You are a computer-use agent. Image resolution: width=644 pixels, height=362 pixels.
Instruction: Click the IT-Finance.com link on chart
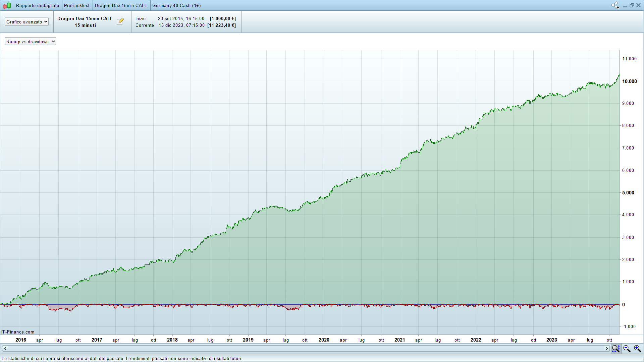click(18, 332)
